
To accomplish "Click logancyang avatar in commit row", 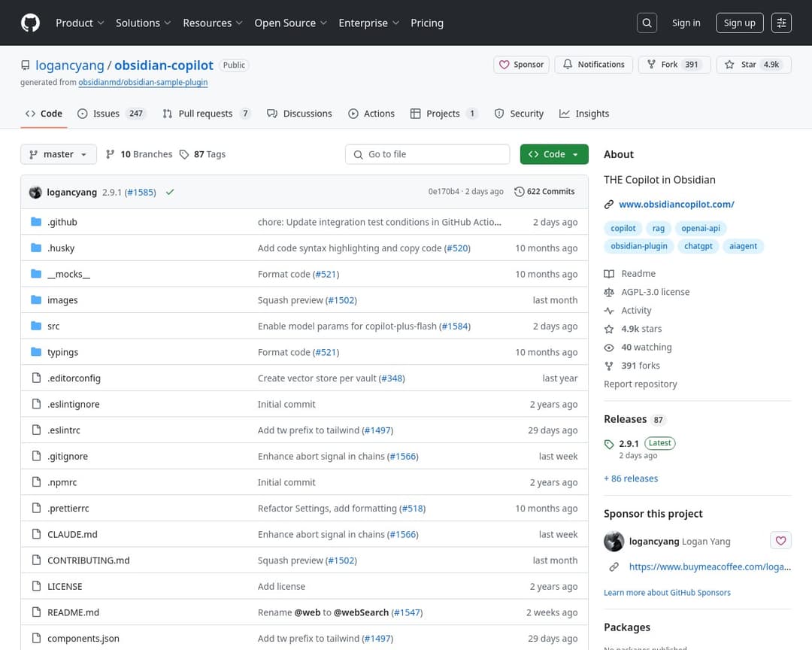I will pyautogui.click(x=35, y=192).
